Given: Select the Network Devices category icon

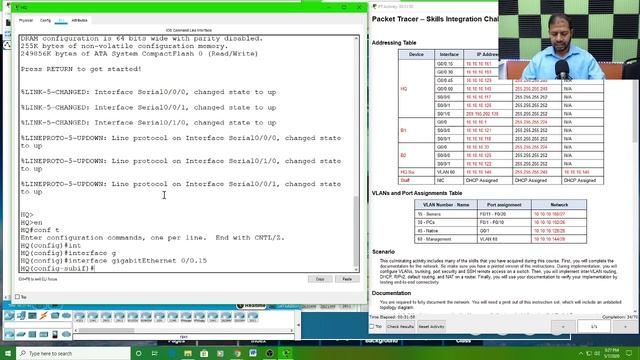Looking at the screenshot, I should point(9,316).
